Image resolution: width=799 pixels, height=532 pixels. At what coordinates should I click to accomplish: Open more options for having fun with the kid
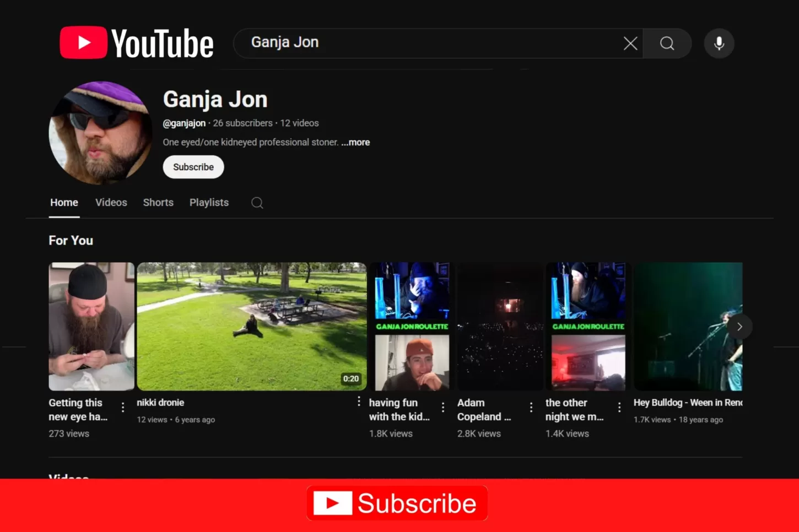443,407
